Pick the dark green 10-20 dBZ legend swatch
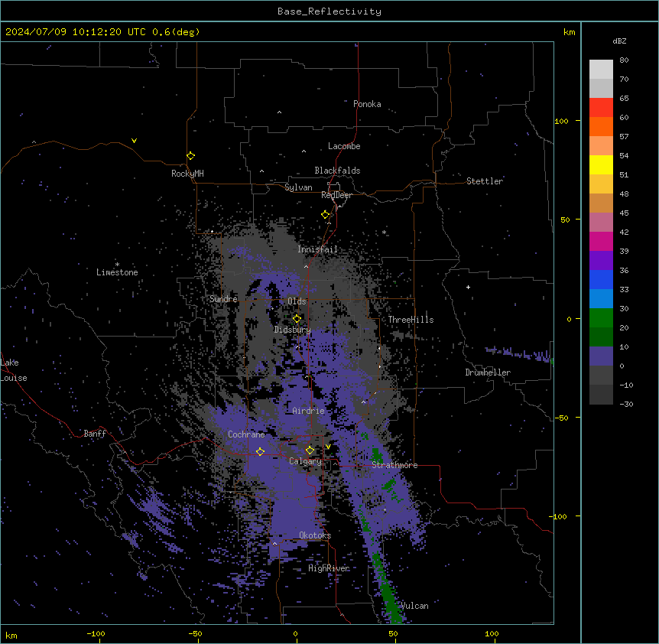659x644 pixels. (601, 337)
